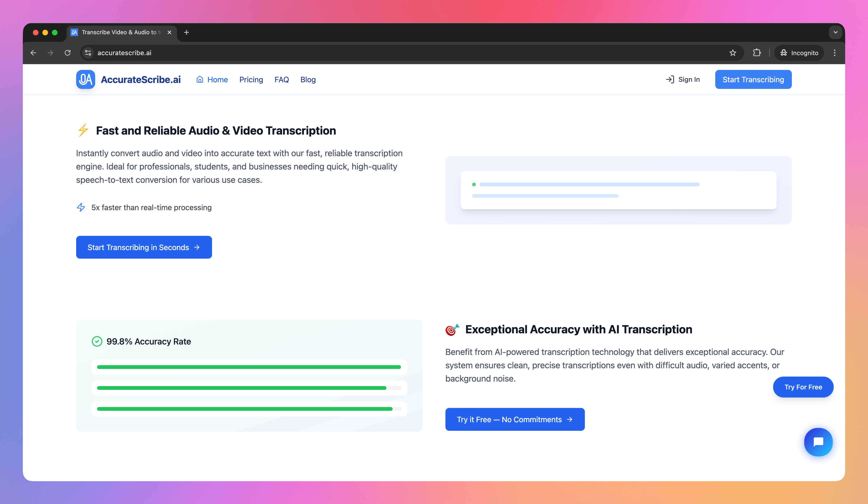Screen dimensions: 868x504
Task: Click the transcription preview card illustration
Action: pos(618,190)
